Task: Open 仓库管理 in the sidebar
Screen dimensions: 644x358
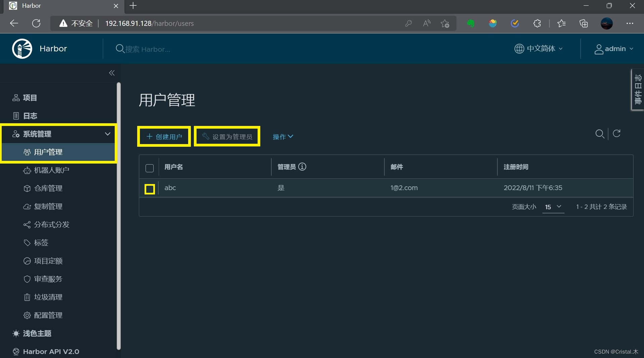Action: pos(43,188)
